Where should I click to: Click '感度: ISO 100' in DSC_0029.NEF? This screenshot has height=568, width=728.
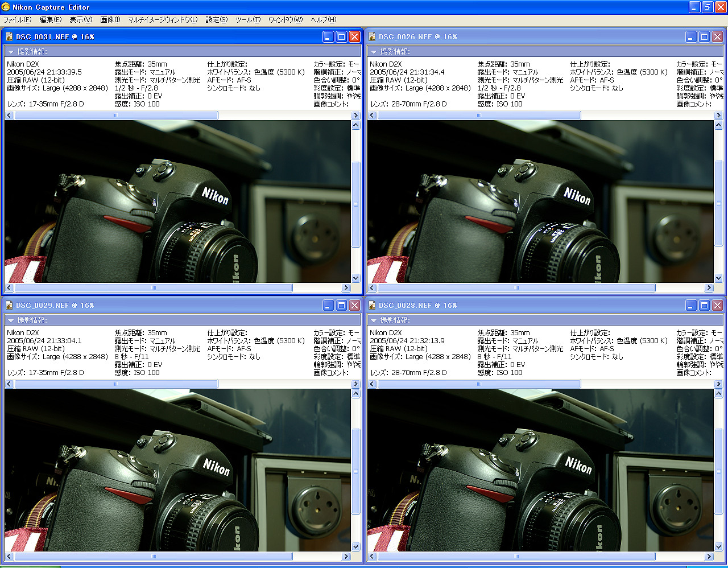[137, 373]
